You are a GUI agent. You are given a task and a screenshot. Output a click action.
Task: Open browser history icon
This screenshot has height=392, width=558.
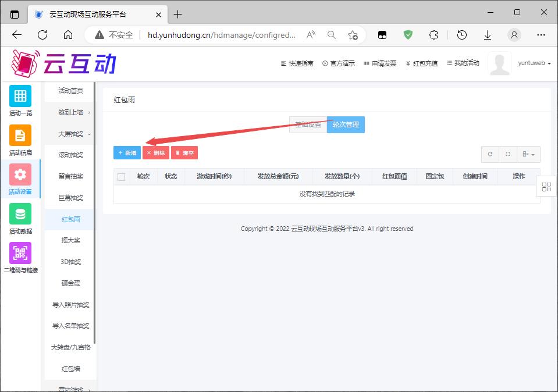(x=462, y=35)
